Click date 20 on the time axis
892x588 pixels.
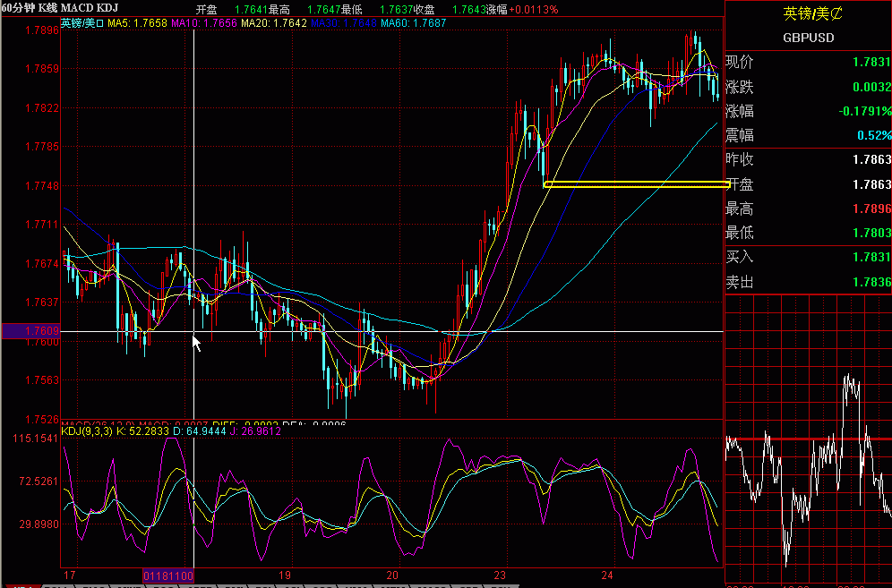(392, 575)
